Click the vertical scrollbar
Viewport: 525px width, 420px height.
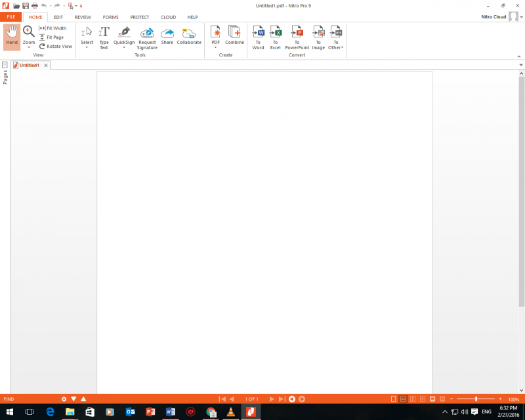tap(521, 191)
